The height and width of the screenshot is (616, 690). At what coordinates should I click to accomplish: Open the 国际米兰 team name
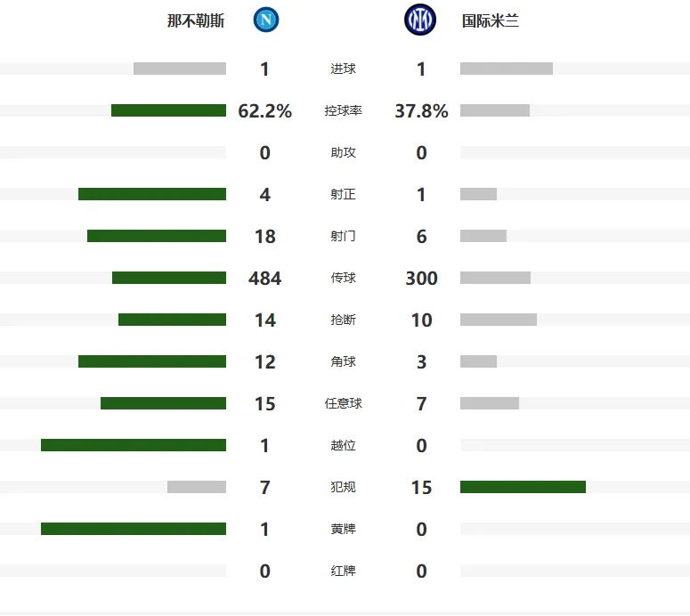point(491,20)
